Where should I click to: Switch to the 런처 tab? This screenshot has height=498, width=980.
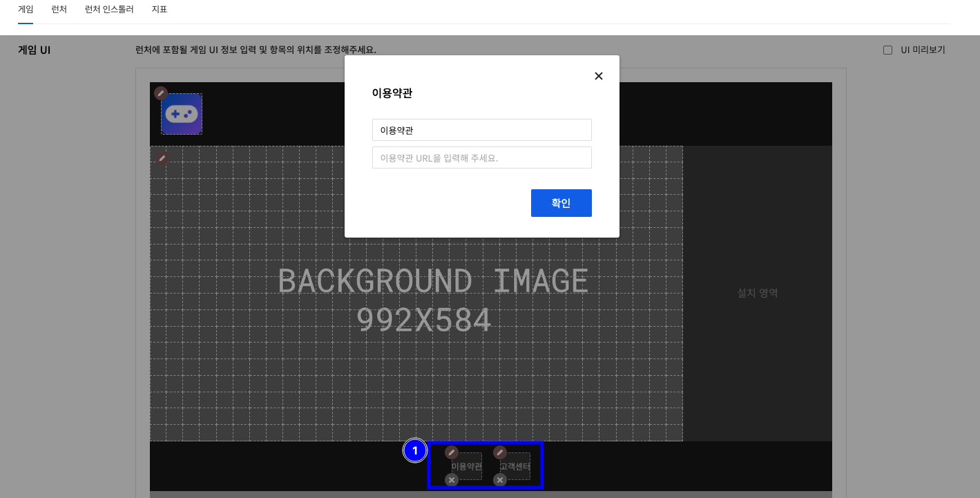59,9
